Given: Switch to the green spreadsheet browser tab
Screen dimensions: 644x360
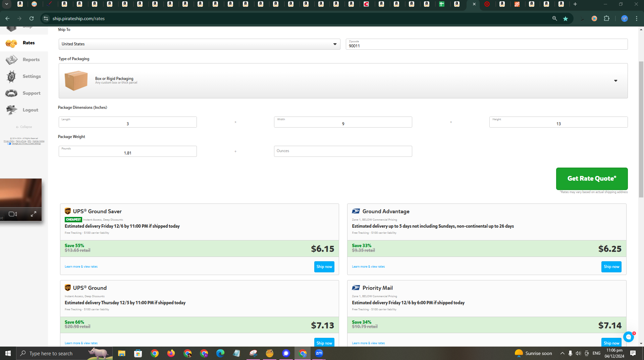Looking at the screenshot, I should [442, 4].
